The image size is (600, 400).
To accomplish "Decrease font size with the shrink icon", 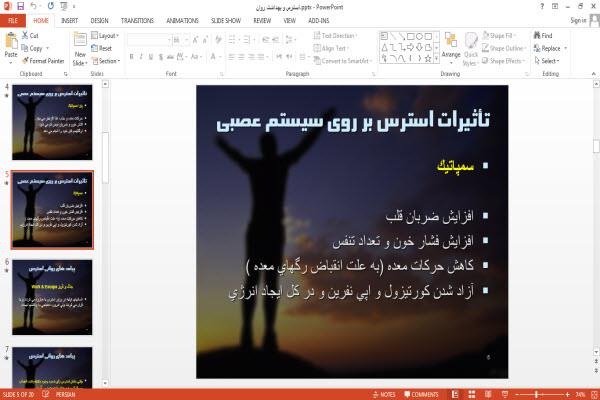I will pyautogui.click(x=205, y=40).
